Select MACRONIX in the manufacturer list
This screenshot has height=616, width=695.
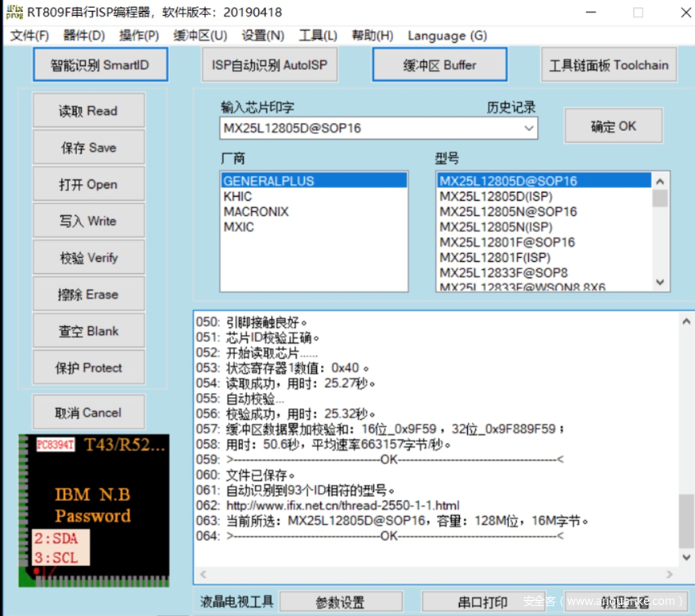click(256, 211)
